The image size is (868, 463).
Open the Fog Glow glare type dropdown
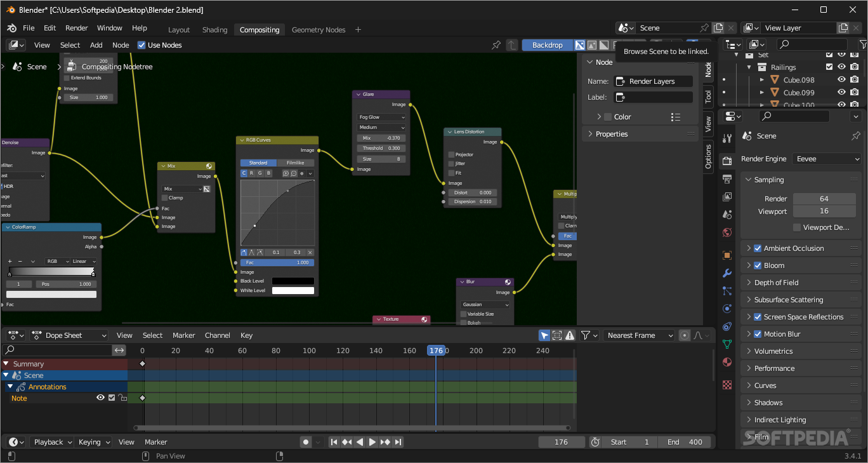pyautogui.click(x=381, y=117)
